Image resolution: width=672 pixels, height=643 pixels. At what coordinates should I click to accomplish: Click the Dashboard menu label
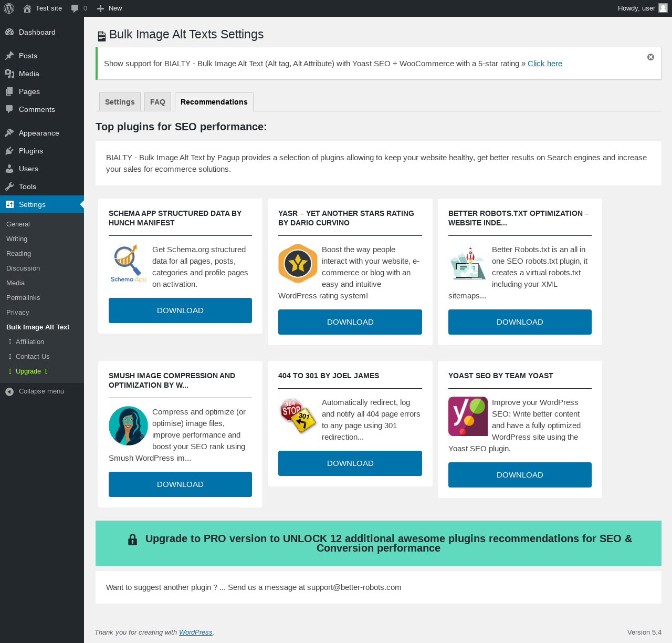click(x=37, y=32)
